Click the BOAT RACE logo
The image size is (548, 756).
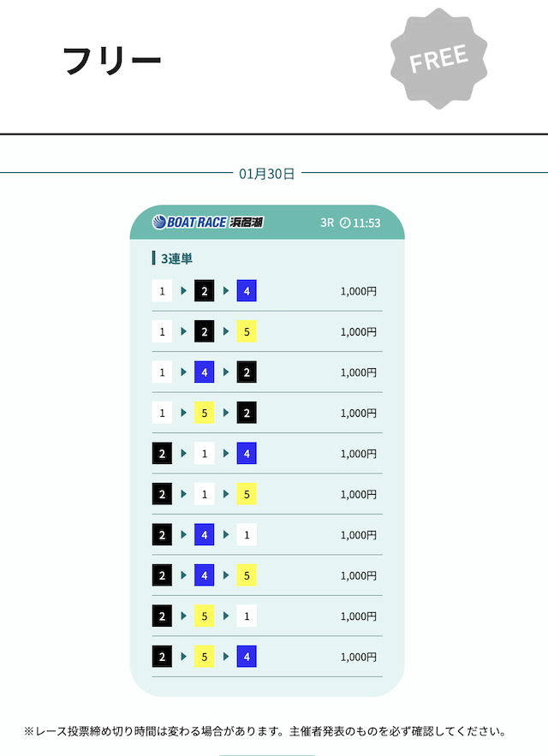tap(189, 223)
